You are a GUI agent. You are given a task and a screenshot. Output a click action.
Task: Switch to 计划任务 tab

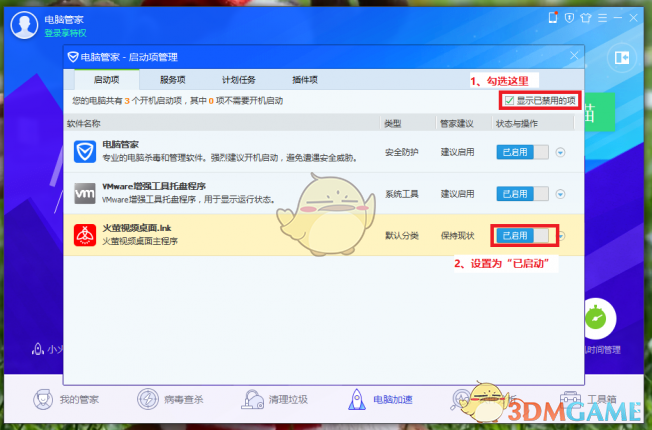tap(239, 79)
